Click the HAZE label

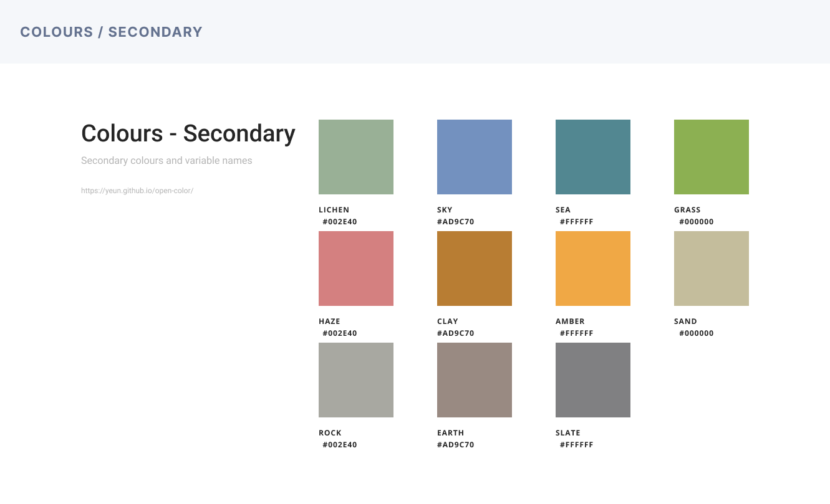(x=329, y=321)
